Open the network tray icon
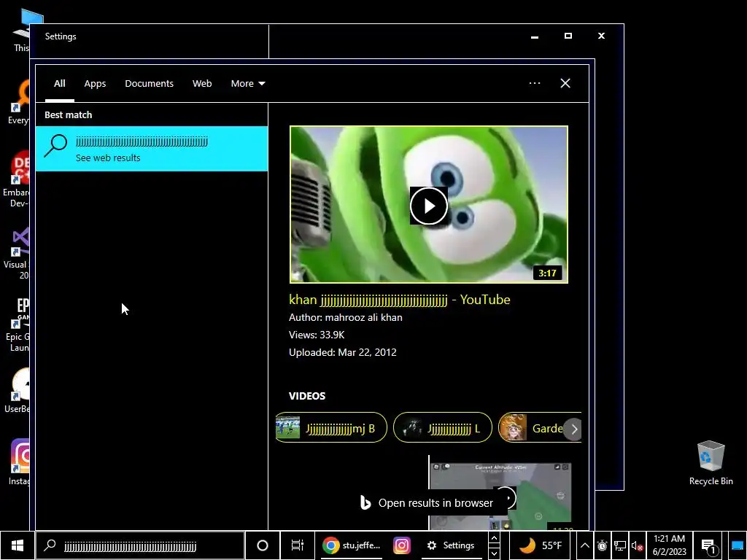Image resolution: width=747 pixels, height=560 pixels. (620, 546)
